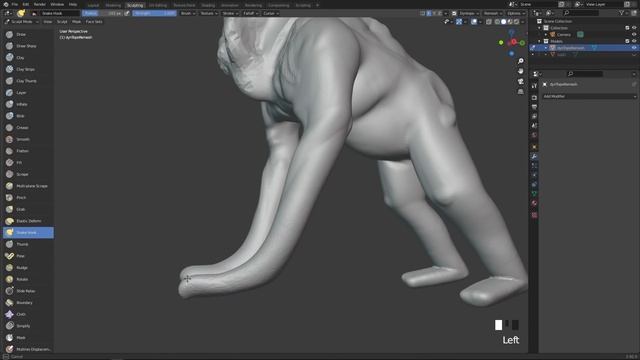Image resolution: width=640 pixels, height=360 pixels.
Task: Select the Pinch brush
Action: [x=28, y=198]
